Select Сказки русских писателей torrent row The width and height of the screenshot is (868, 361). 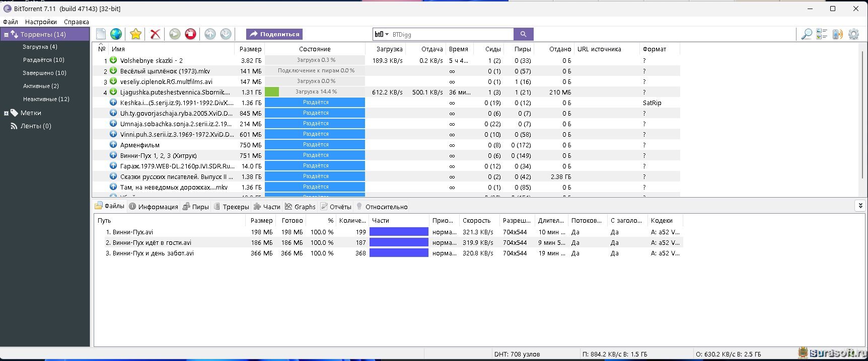[x=386, y=176]
